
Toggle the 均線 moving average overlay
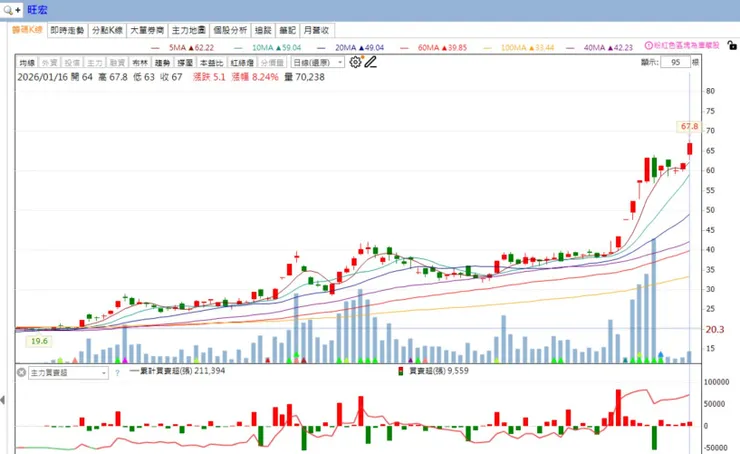pos(27,62)
